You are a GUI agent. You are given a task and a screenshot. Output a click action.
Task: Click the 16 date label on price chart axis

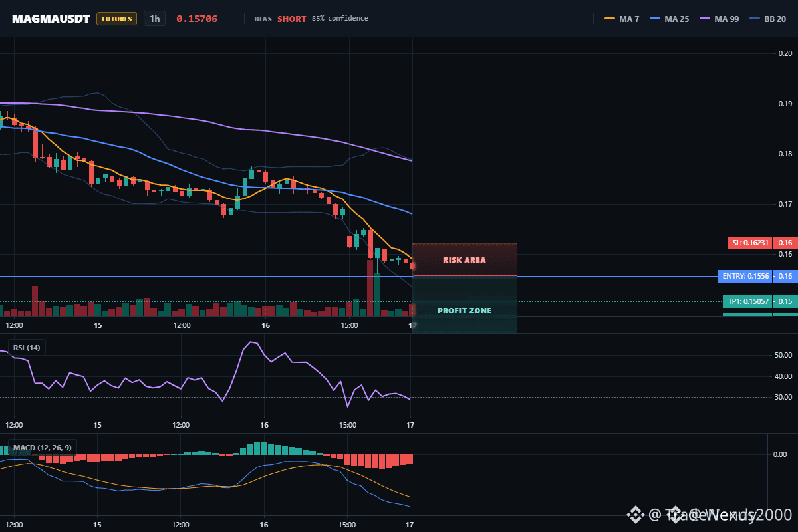(265, 326)
